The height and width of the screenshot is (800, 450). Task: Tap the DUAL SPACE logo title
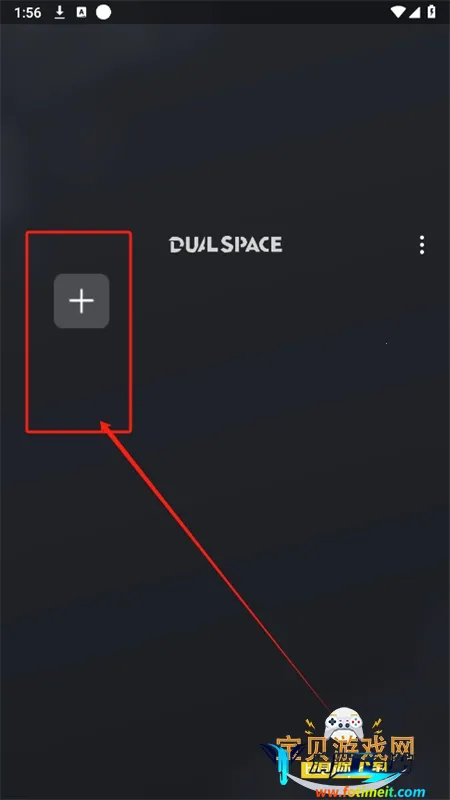(x=226, y=244)
